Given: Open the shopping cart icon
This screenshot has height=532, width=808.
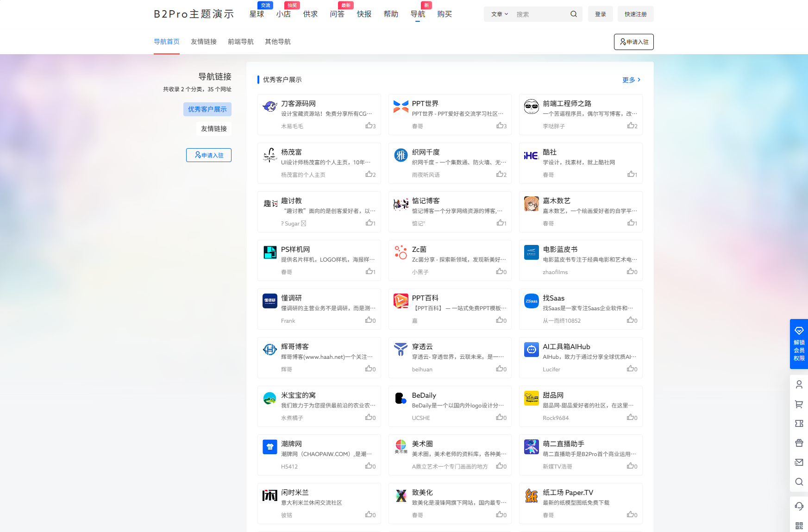Looking at the screenshot, I should tap(799, 404).
